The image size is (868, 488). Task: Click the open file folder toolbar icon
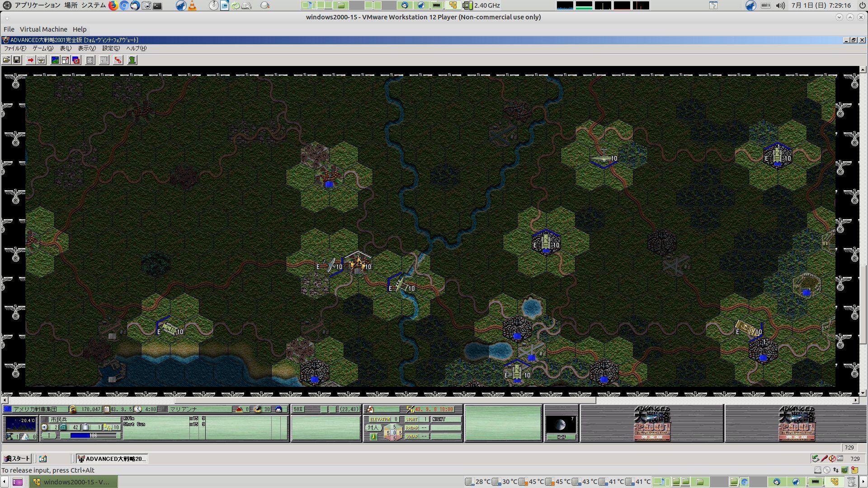(x=6, y=60)
